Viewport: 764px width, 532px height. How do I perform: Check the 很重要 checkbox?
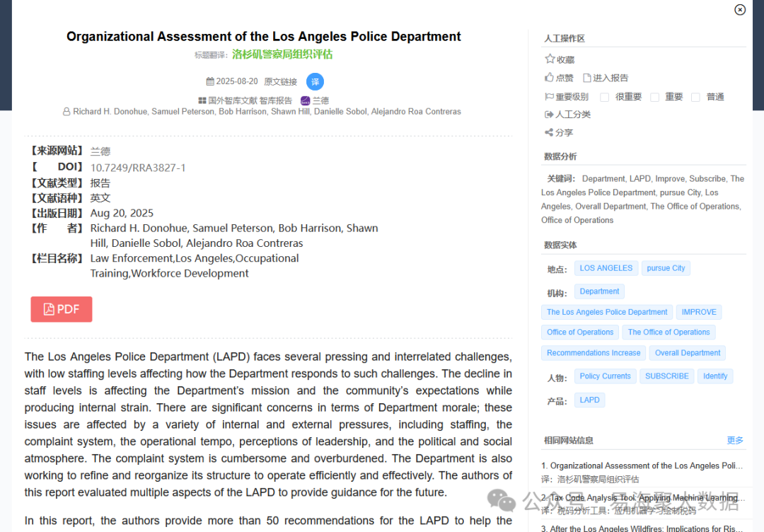coord(604,98)
